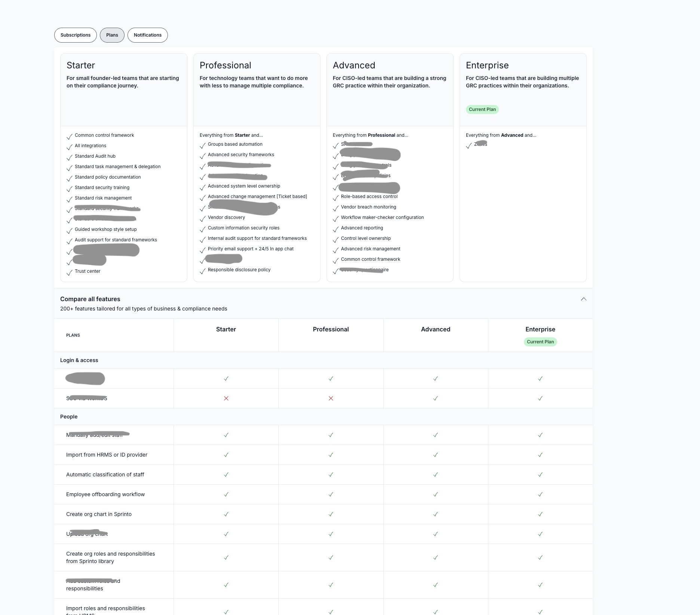Click Starter checkmark for Employee offboarding workflow
700x615 pixels.
pos(226,494)
